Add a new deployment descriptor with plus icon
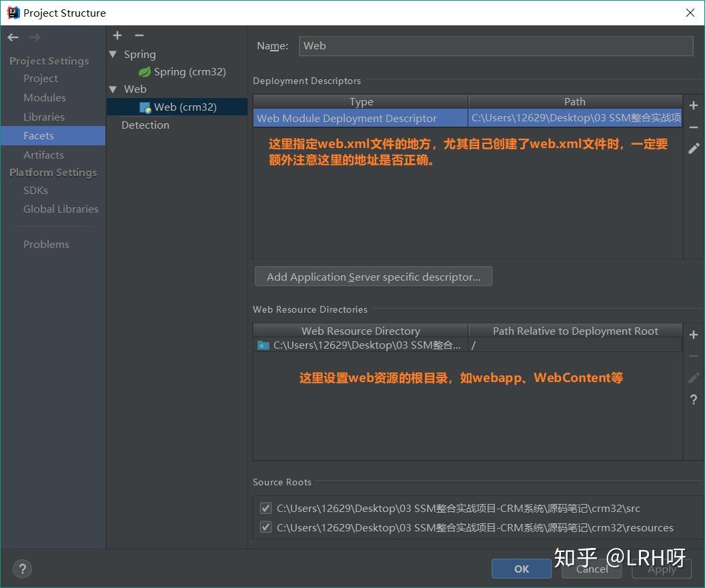Viewport: 705px width, 588px height. (694, 105)
